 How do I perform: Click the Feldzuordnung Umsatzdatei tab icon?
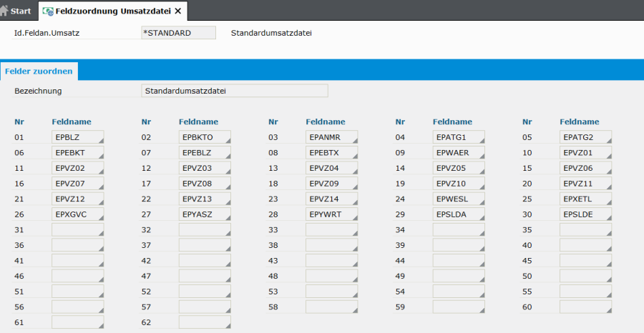click(x=49, y=11)
